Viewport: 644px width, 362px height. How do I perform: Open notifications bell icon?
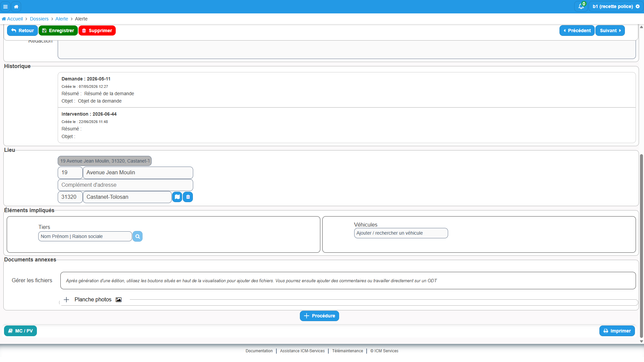[581, 6]
